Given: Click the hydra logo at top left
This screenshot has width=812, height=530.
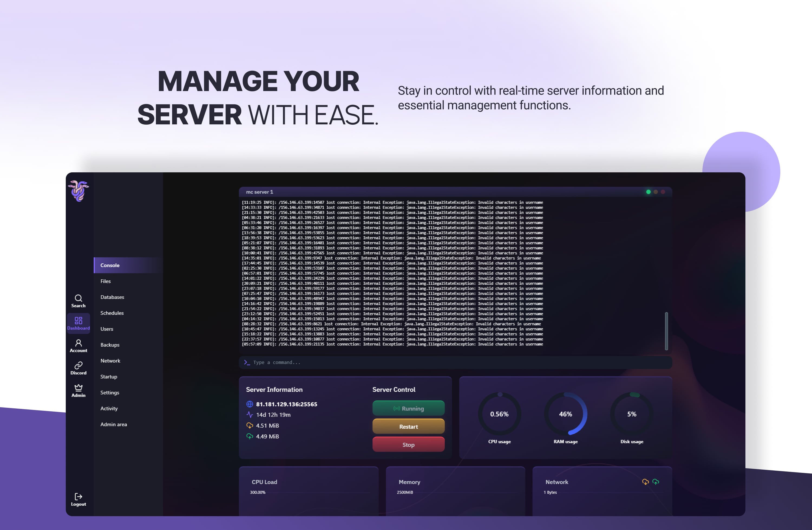Looking at the screenshot, I should click(x=78, y=191).
